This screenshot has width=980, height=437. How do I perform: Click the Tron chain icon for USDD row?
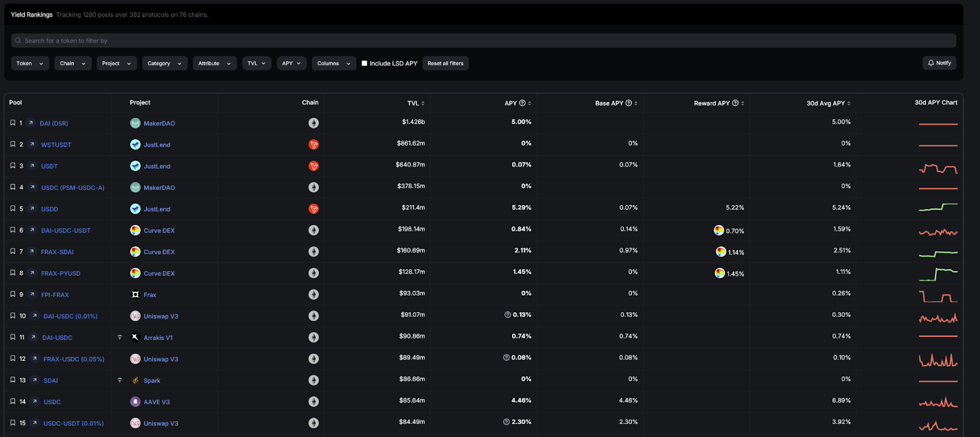[x=314, y=209]
